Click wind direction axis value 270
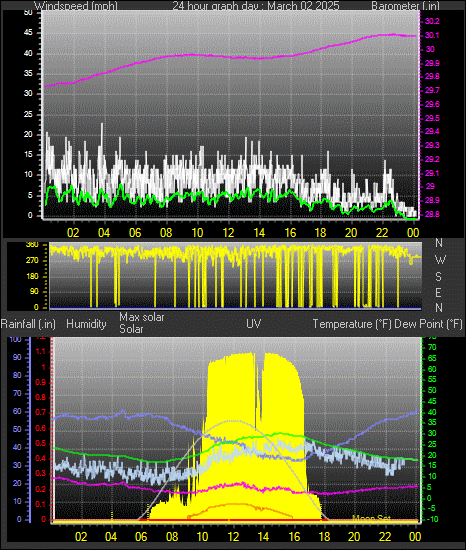466x550 pixels. coord(32,261)
